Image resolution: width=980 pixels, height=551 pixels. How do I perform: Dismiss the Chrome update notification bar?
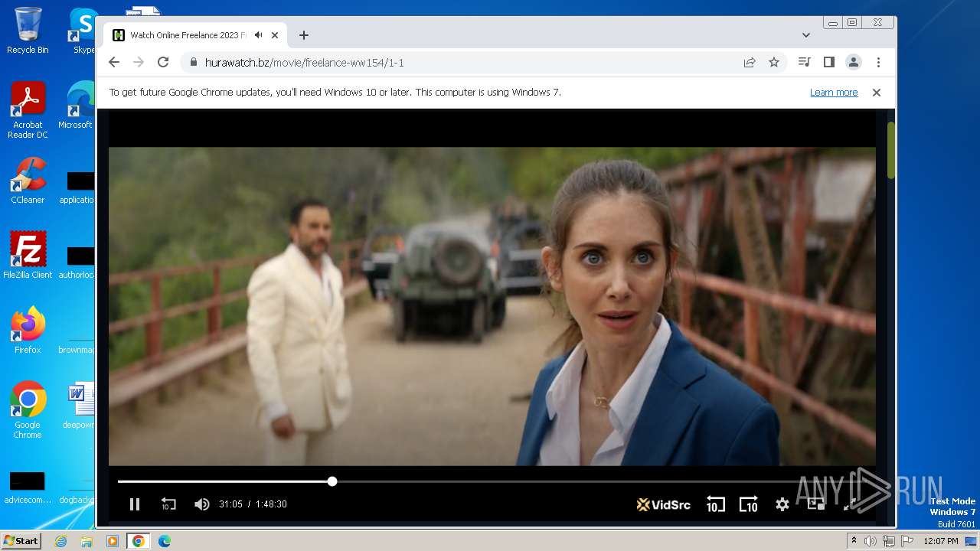click(x=877, y=93)
